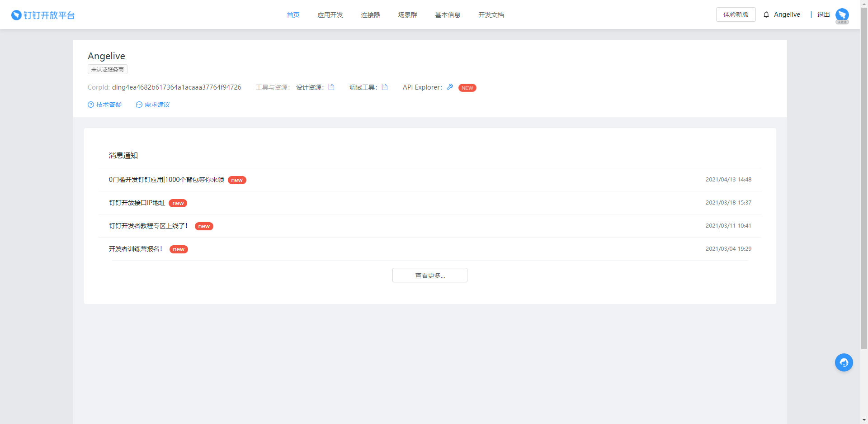Image resolution: width=868 pixels, height=424 pixels.
Task: Click the date 2021/03/11 10:41
Action: point(729,226)
